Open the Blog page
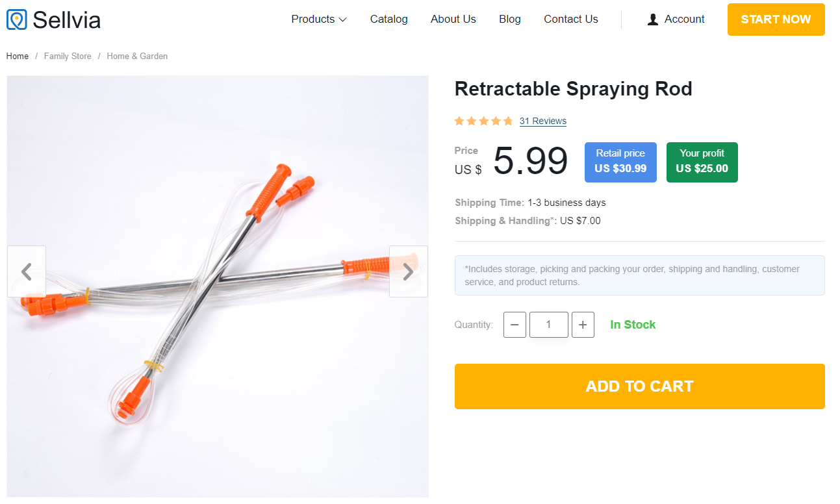Image resolution: width=840 pixels, height=504 pixels. click(x=509, y=19)
